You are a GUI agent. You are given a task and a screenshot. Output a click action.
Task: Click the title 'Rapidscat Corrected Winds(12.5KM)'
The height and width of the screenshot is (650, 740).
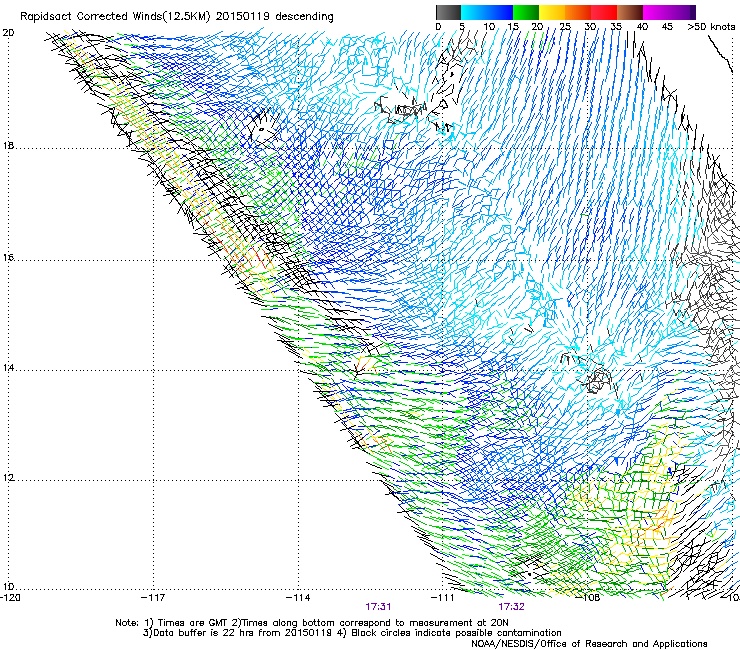[115, 17]
